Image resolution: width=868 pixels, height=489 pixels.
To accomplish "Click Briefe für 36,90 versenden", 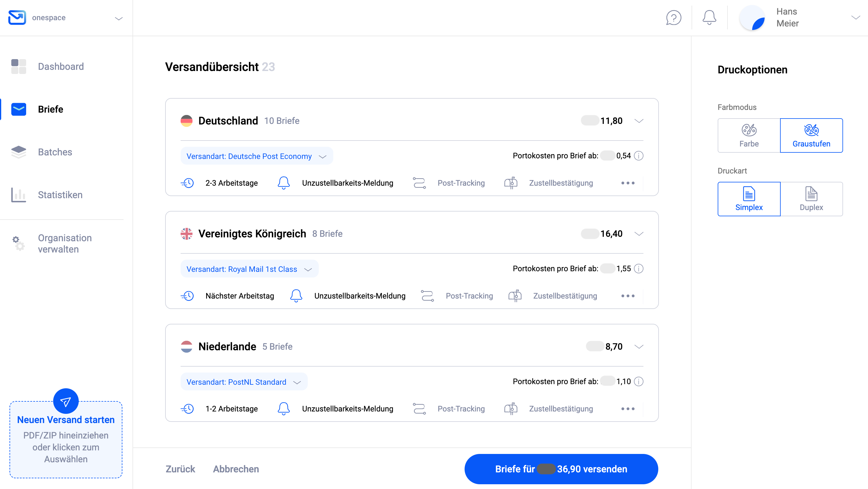I will [561, 469].
